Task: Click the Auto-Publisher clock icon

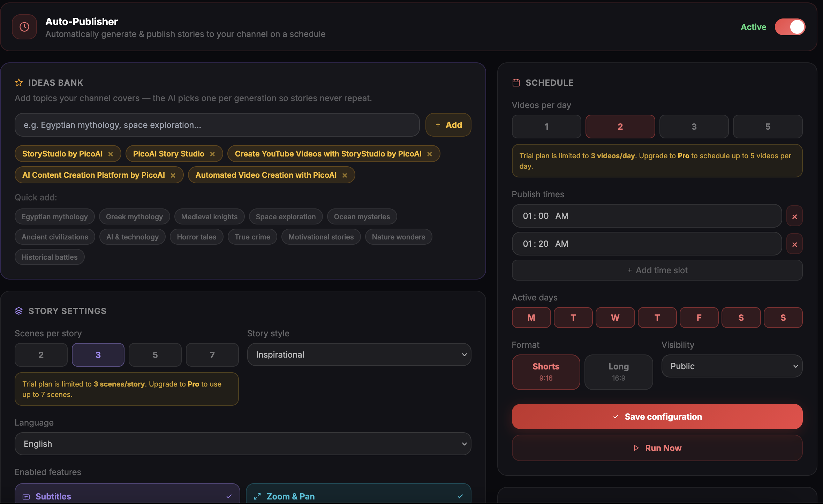Action: (24, 27)
